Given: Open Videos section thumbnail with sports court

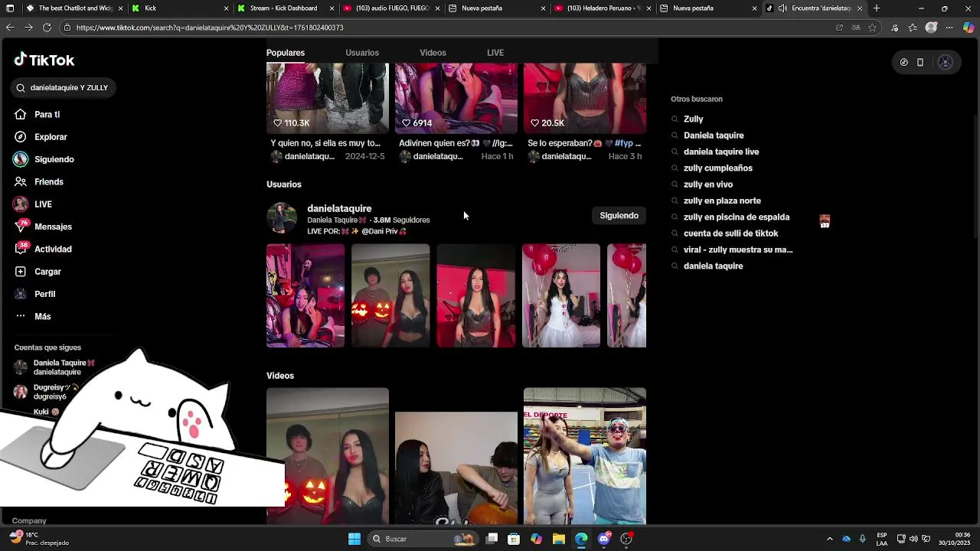Looking at the screenshot, I should tap(585, 456).
